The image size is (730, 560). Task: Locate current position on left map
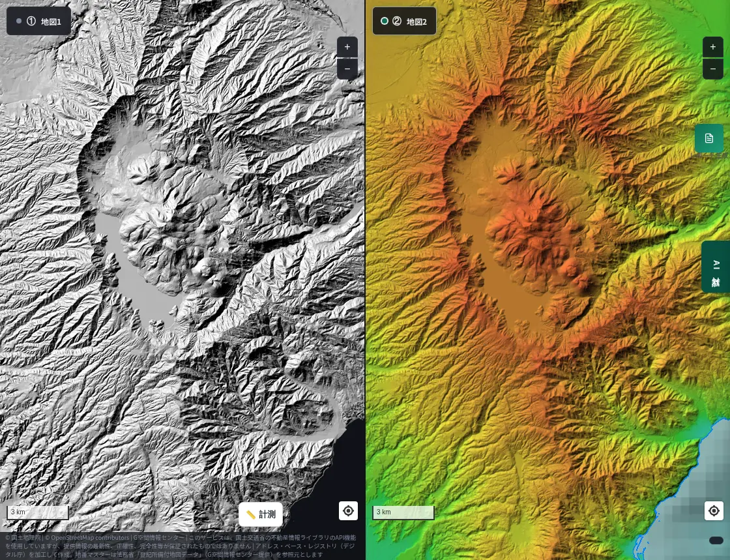click(348, 510)
